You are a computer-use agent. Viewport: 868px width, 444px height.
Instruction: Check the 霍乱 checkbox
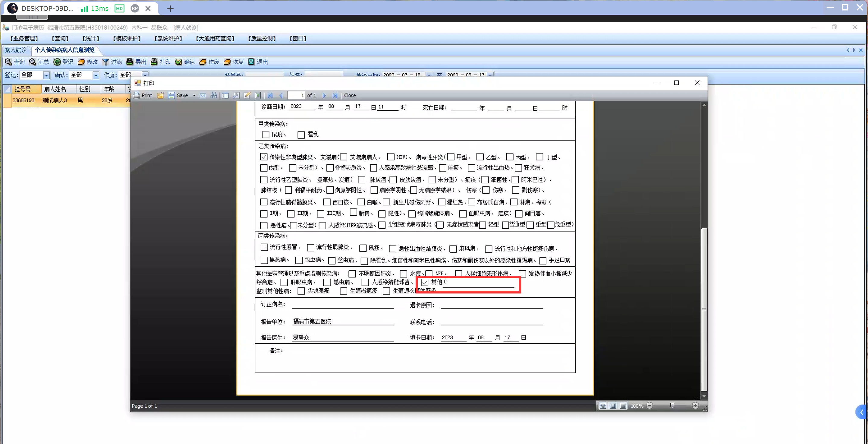[301, 135]
